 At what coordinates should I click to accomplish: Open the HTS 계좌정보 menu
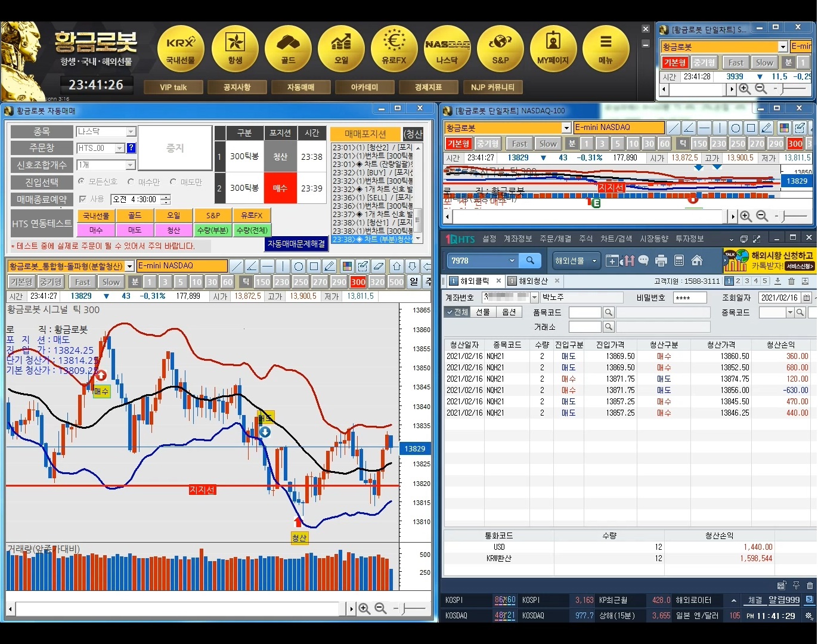[x=518, y=239]
